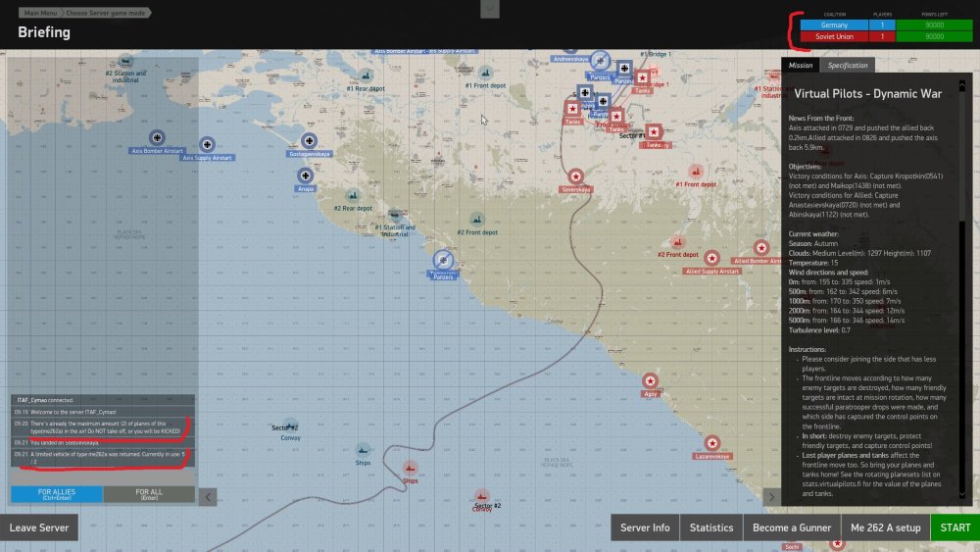Click the mission panel scrollbar thumb

pos(962,156)
